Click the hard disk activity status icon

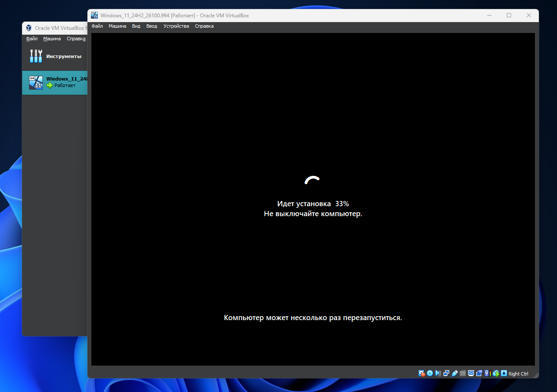[x=421, y=373]
